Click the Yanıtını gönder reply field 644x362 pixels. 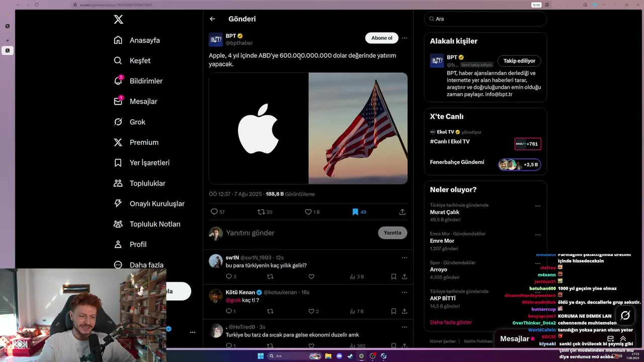coord(300,233)
